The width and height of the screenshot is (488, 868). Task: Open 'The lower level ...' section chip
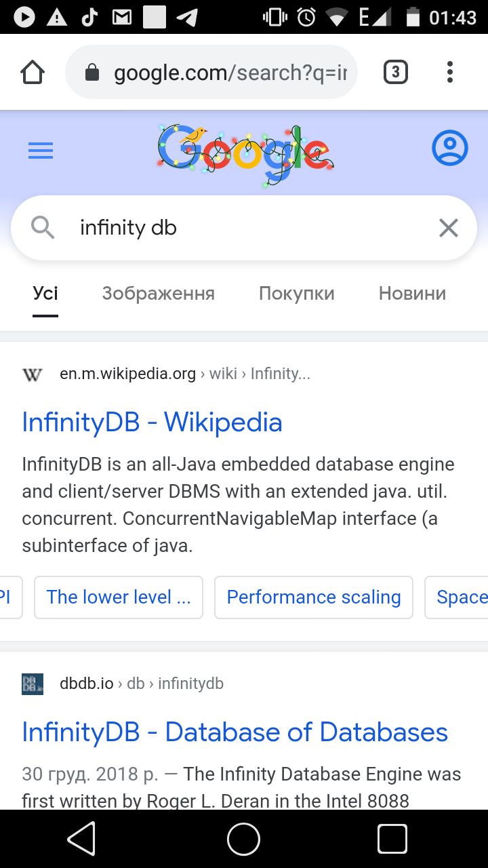(119, 597)
